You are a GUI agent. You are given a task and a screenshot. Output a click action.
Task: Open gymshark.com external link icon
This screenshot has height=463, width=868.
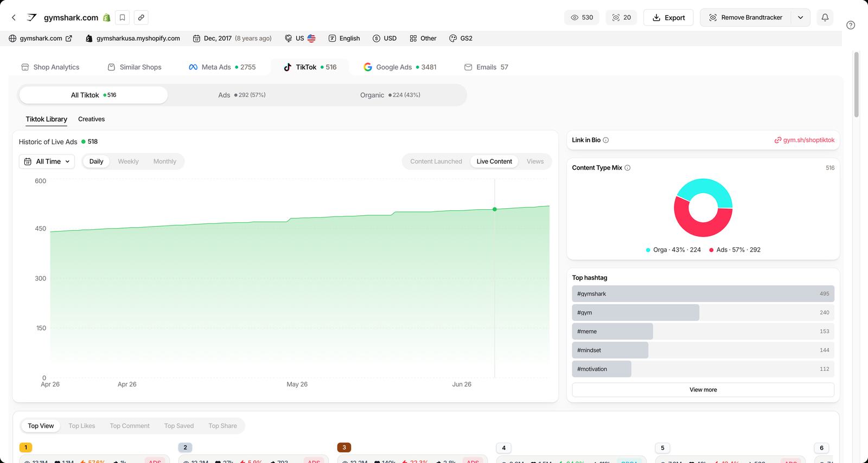click(x=69, y=38)
